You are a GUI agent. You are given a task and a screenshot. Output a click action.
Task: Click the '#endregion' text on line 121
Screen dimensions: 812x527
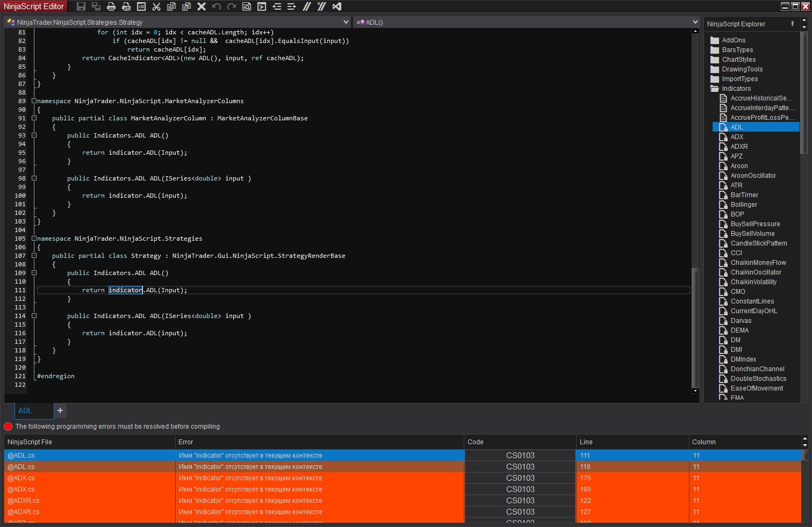coord(56,376)
